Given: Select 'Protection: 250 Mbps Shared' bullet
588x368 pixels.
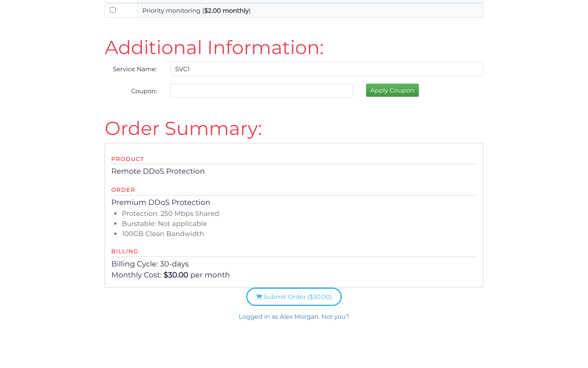Looking at the screenshot, I should pyautogui.click(x=170, y=214).
